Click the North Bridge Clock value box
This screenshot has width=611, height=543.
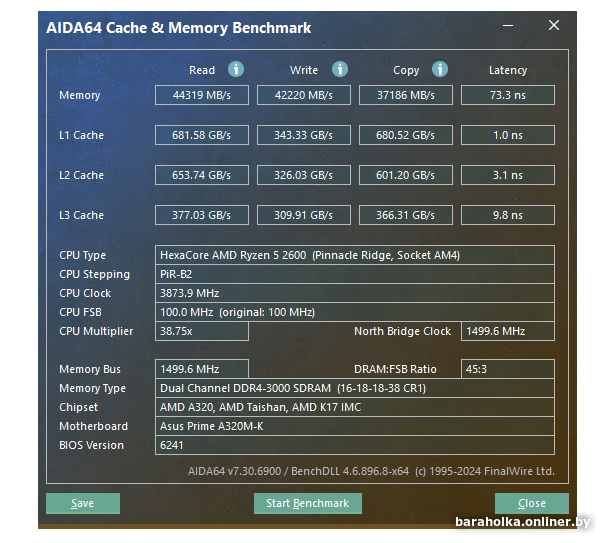pyautogui.click(x=507, y=331)
